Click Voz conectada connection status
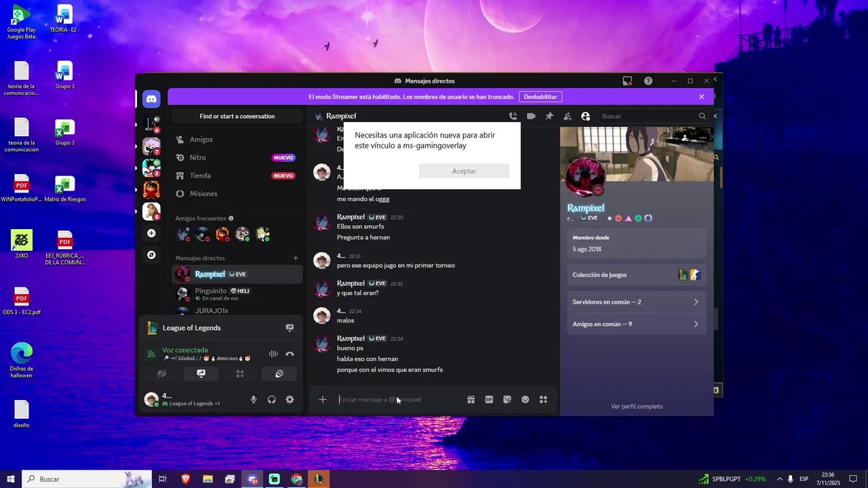The image size is (868, 488). coord(185,350)
